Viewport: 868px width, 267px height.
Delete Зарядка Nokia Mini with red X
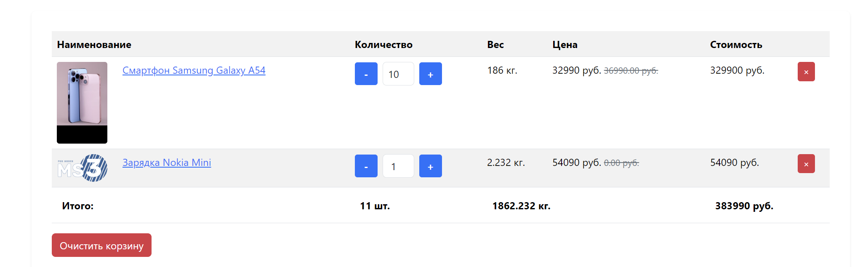pos(806,164)
